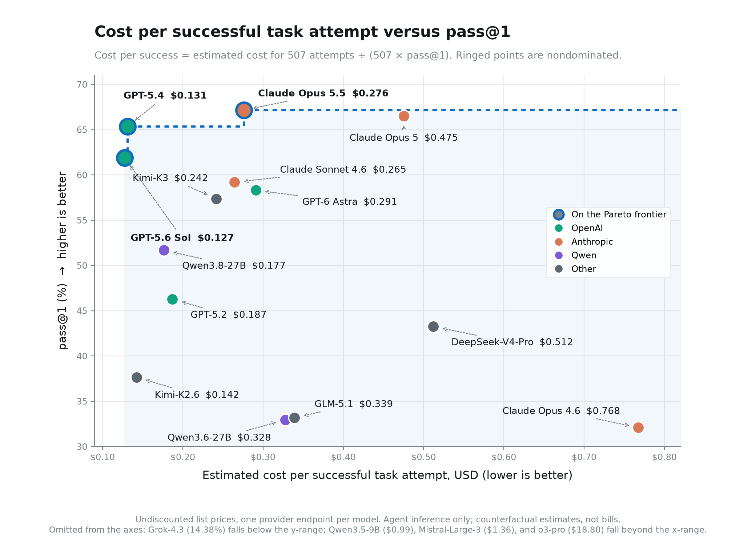Click the chart title text
Viewport: 756px width, 538px height.
pyautogui.click(x=302, y=32)
